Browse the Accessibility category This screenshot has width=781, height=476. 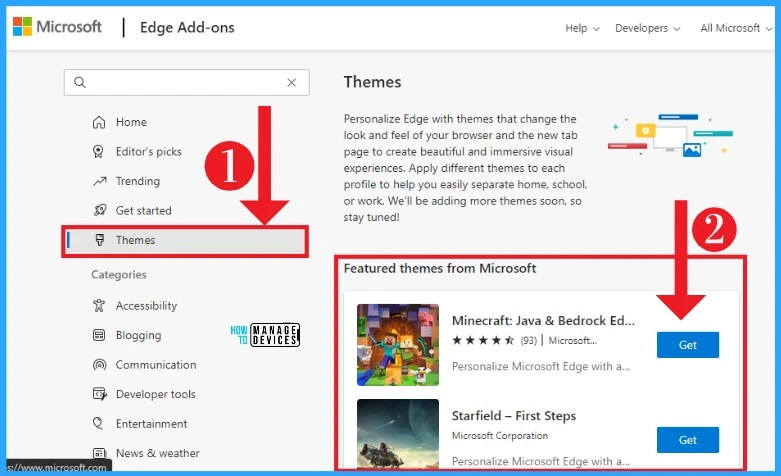[x=146, y=306]
